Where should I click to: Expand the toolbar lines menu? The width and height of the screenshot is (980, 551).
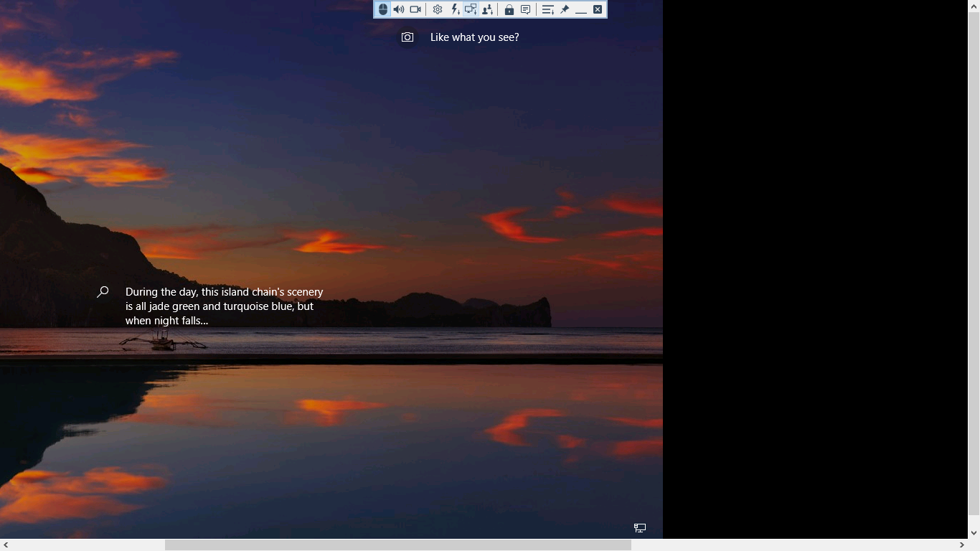click(x=547, y=9)
